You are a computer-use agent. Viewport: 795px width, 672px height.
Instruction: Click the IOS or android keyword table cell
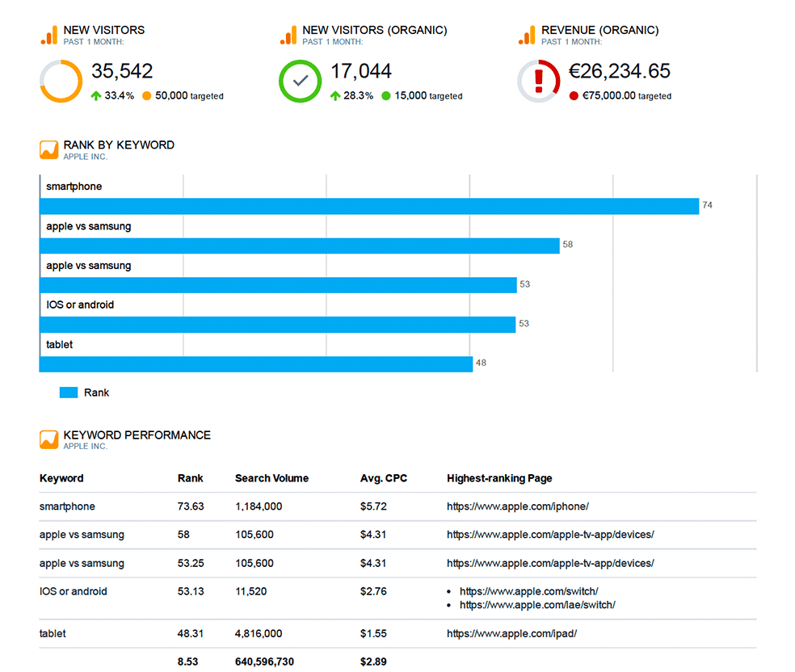(73, 591)
